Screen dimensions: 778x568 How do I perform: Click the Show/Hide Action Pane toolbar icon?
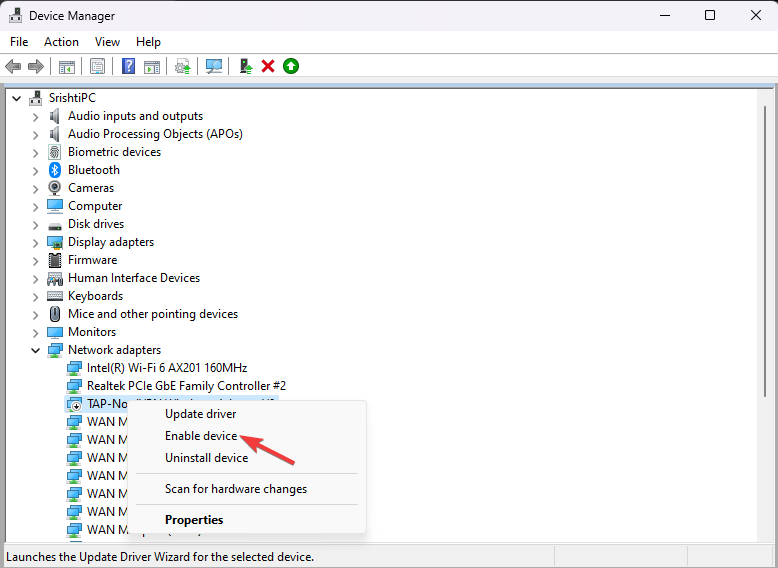pyautogui.click(x=152, y=66)
